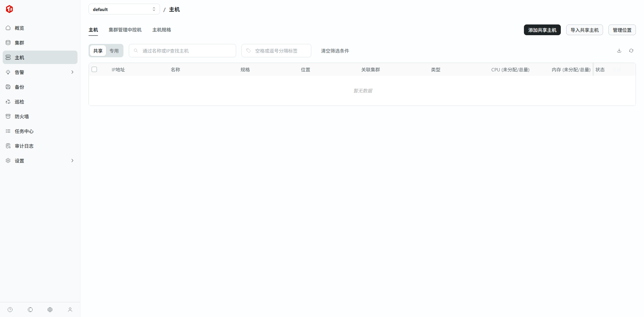Click the download export icon

(x=619, y=51)
